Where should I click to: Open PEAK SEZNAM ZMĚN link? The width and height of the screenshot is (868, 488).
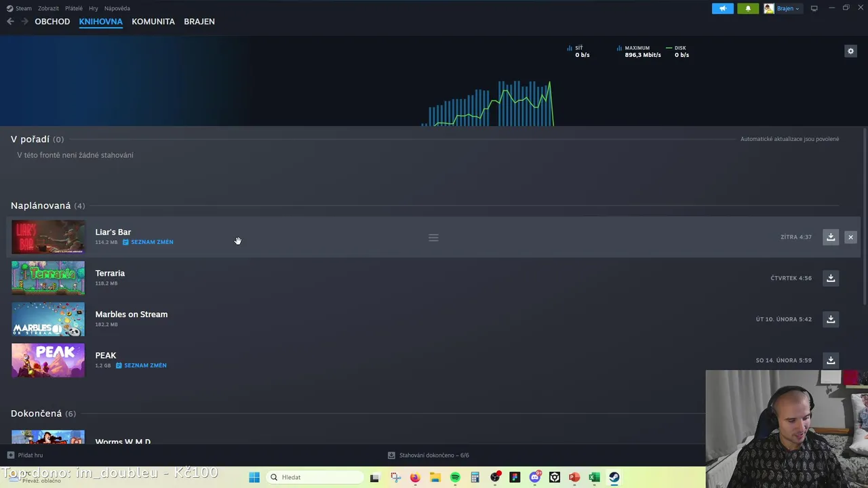click(142, 365)
